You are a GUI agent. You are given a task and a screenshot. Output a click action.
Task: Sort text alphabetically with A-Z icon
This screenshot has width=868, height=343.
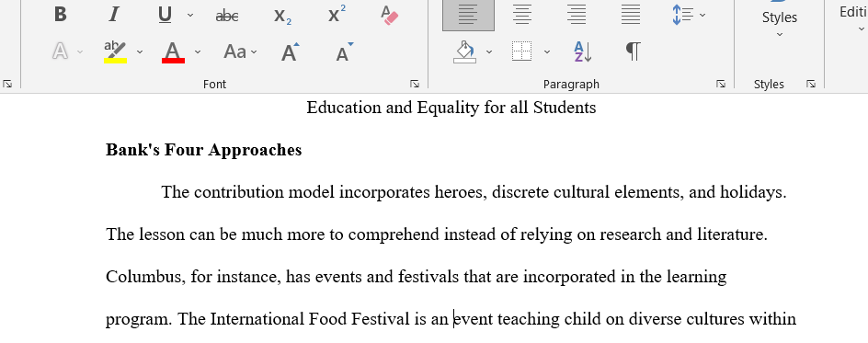[583, 52]
